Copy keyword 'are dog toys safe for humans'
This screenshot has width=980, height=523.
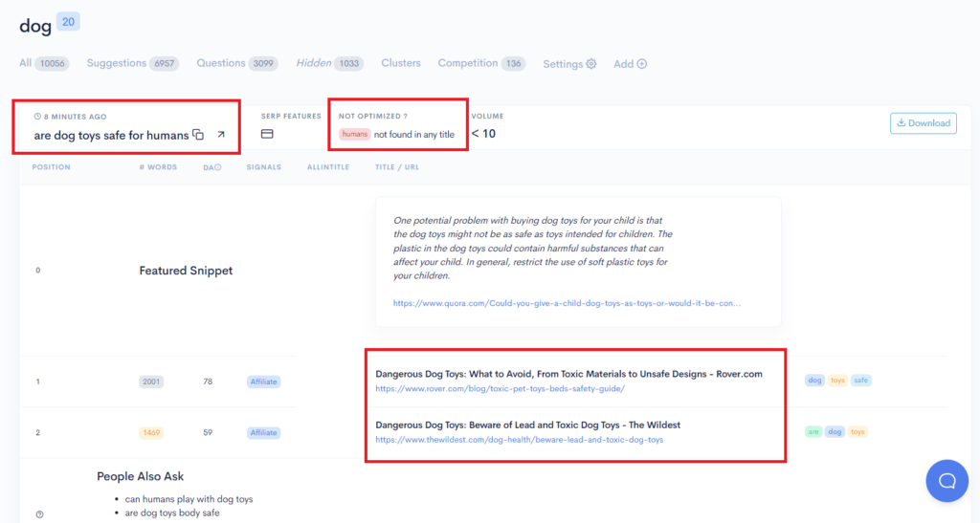pos(198,135)
